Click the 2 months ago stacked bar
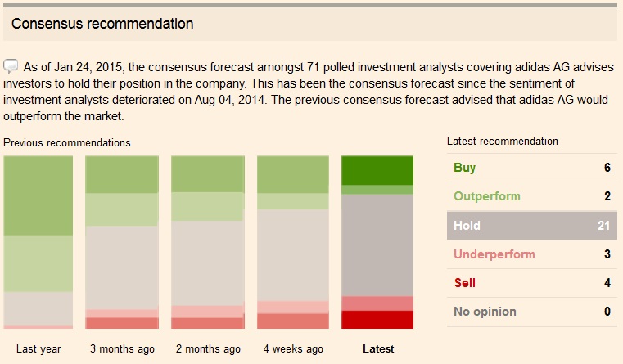623x364 pixels. (x=208, y=242)
